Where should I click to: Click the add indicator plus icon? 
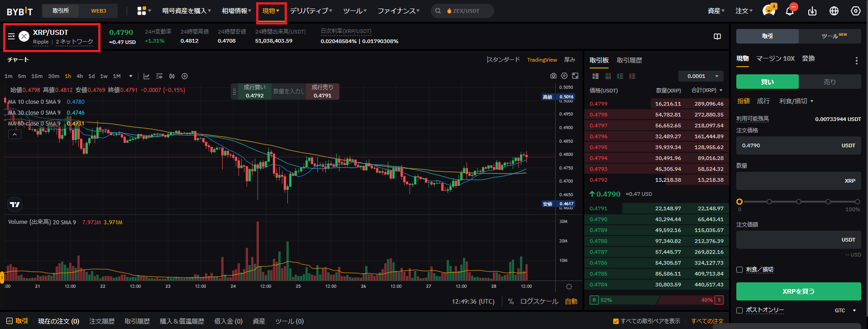(x=185, y=76)
